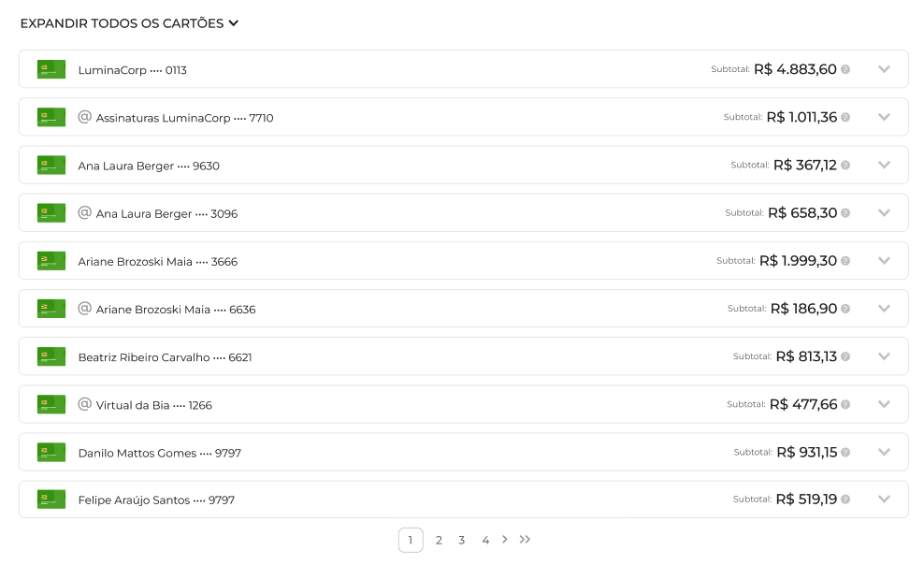Click the @ icon on Ariane Brozoski Maia 6636
924x565 pixels.
click(85, 309)
